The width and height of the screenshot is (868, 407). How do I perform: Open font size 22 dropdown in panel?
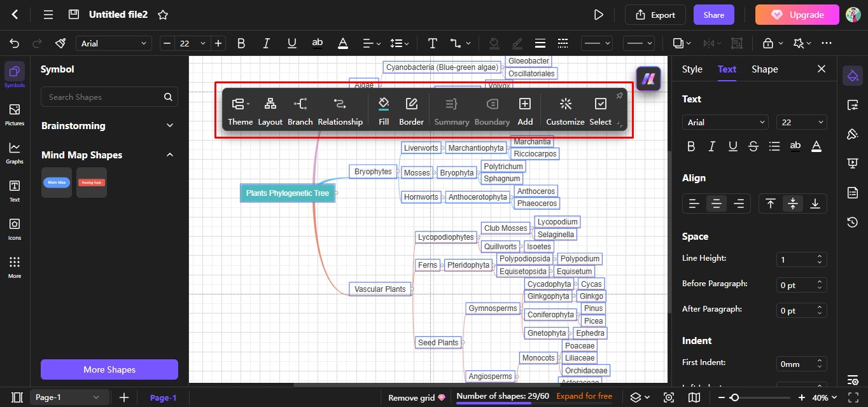(802, 122)
